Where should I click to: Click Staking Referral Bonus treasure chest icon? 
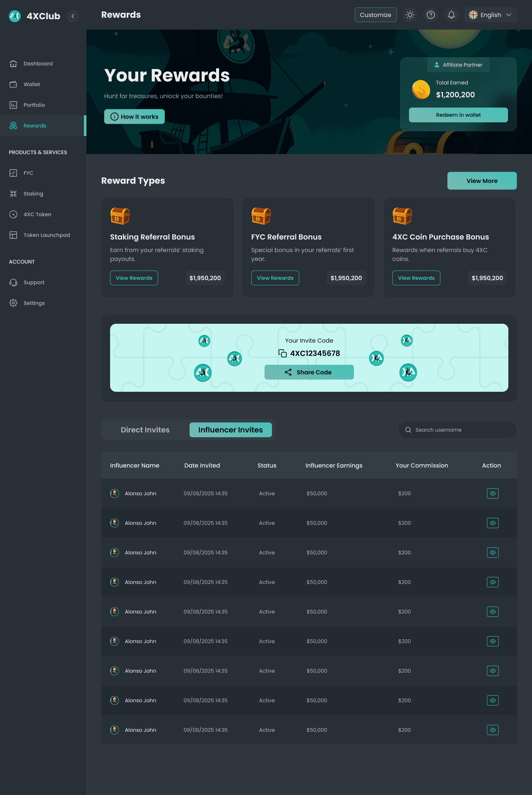(x=120, y=216)
